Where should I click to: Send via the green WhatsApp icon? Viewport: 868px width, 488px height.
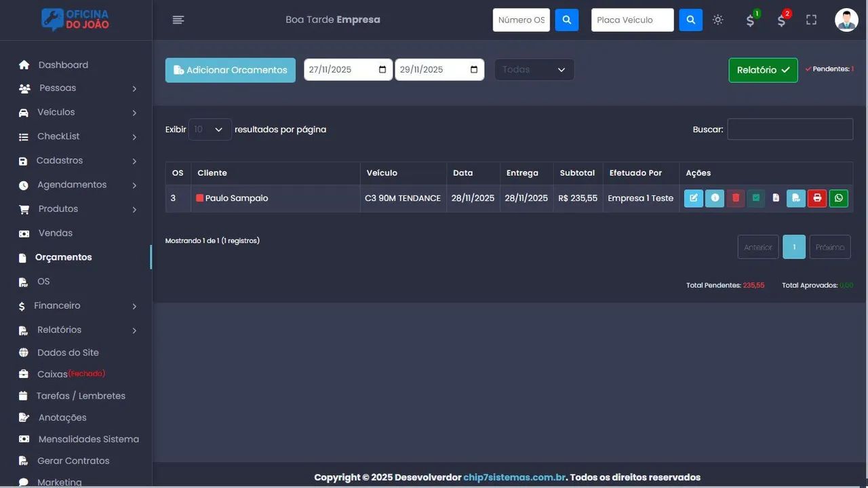839,198
